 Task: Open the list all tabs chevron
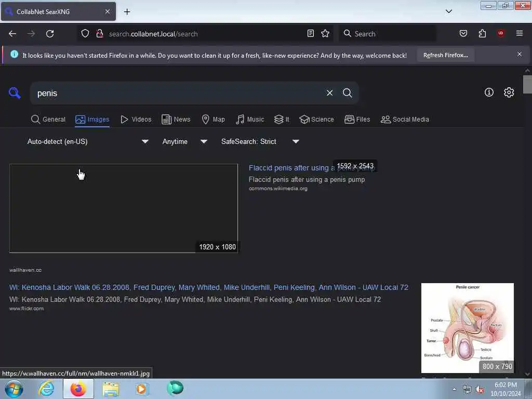pos(448,11)
